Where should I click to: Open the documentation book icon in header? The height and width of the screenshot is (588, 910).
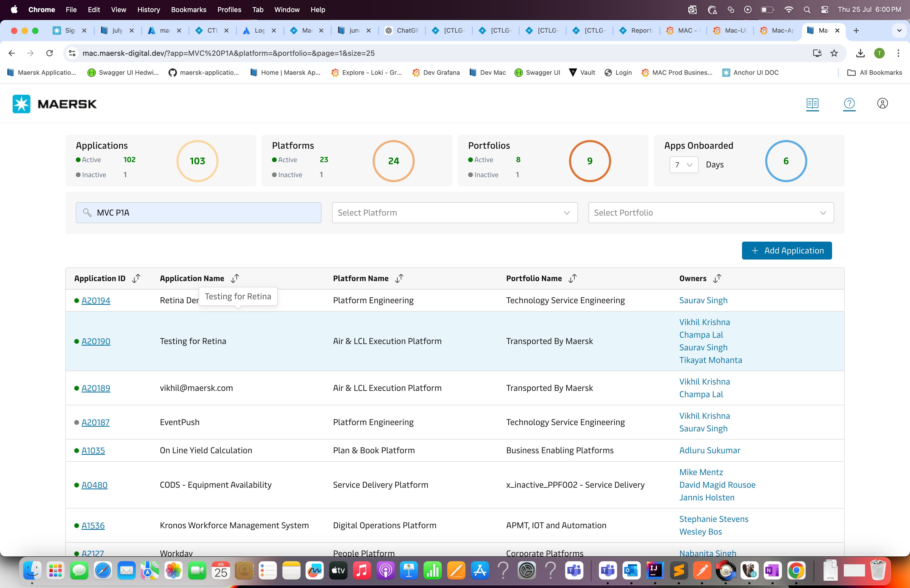pyautogui.click(x=812, y=103)
